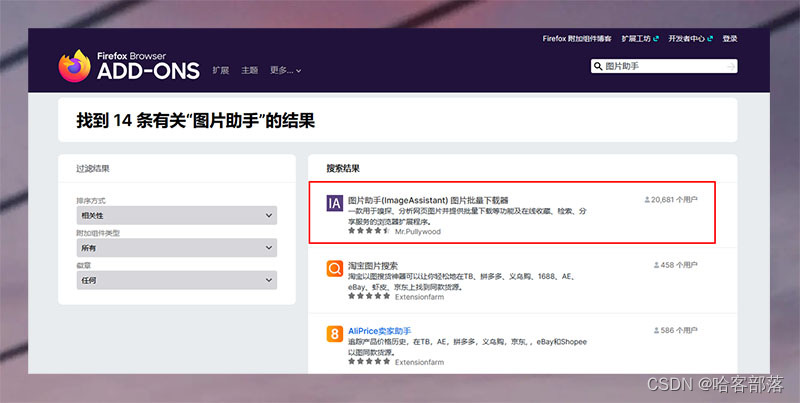Click 458 个用户 count

coord(676,265)
